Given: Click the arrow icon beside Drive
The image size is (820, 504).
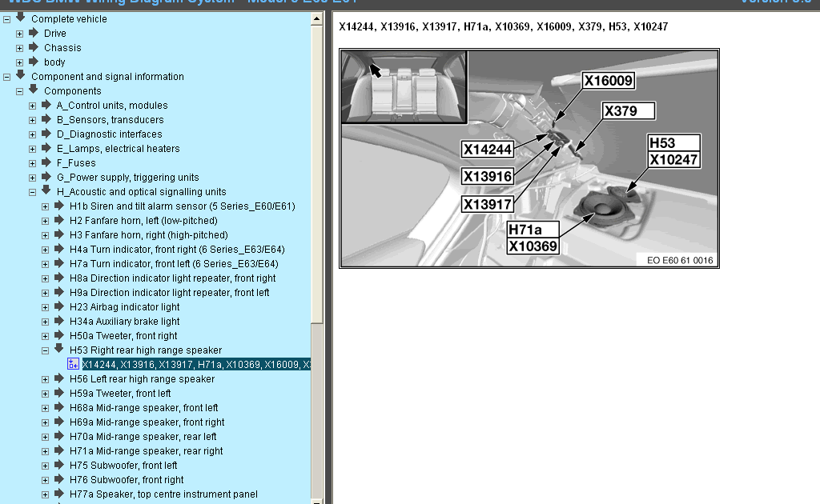Looking at the screenshot, I should click(34, 33).
